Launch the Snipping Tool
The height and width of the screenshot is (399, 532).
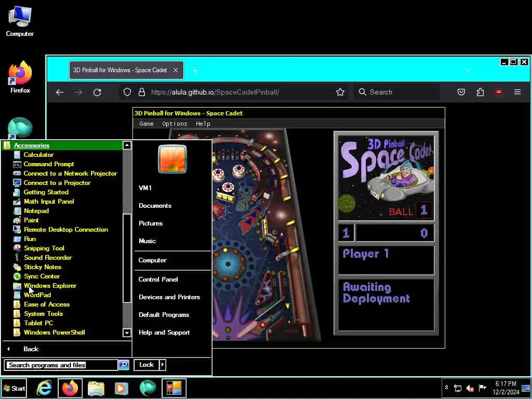tap(44, 248)
